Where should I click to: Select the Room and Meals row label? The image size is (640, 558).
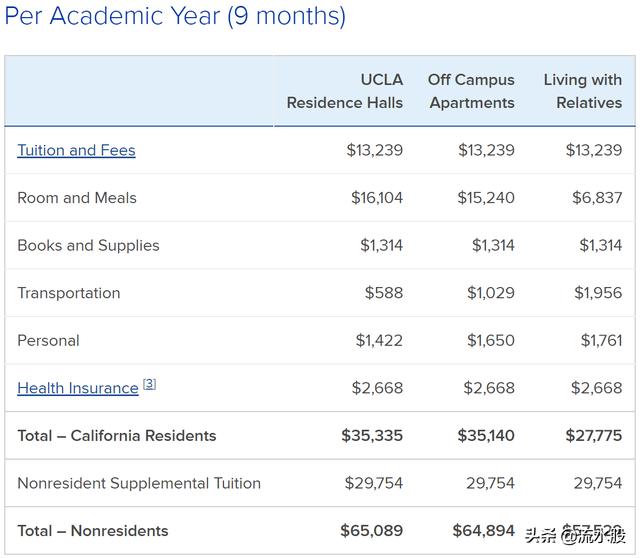coord(77,198)
